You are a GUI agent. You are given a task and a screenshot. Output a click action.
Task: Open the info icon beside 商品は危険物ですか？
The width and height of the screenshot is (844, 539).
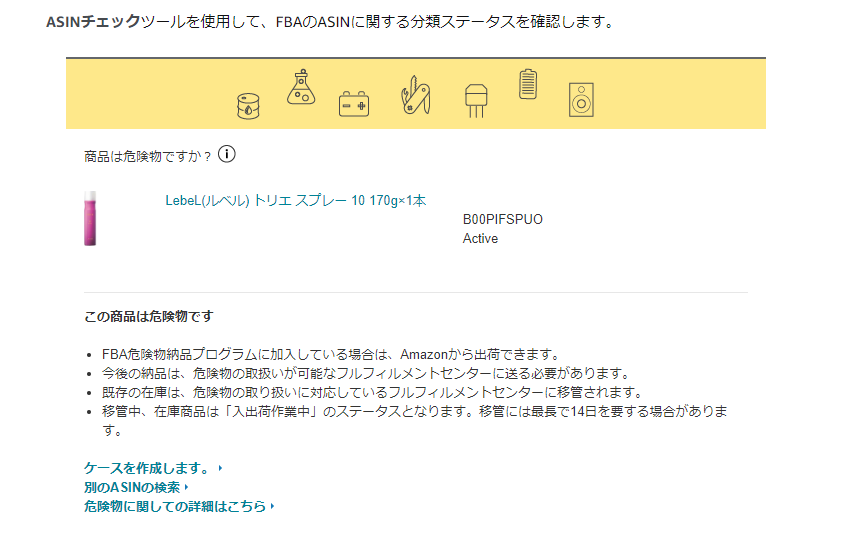[227, 154]
